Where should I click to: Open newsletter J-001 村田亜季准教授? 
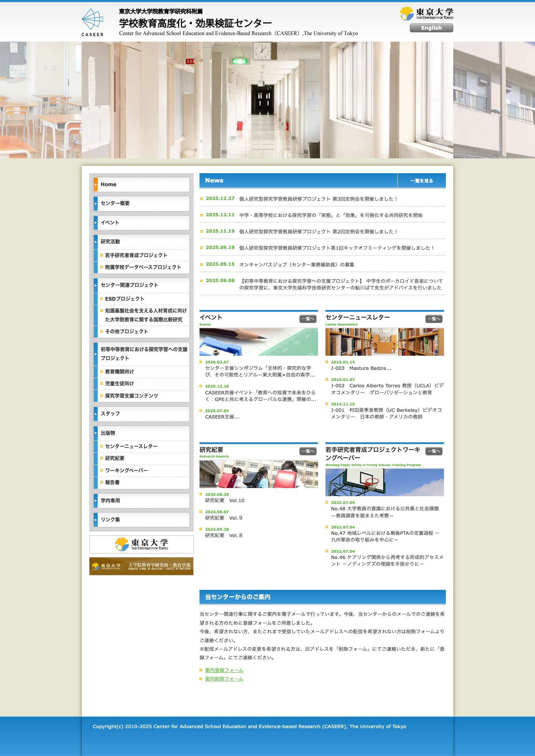[x=386, y=413]
